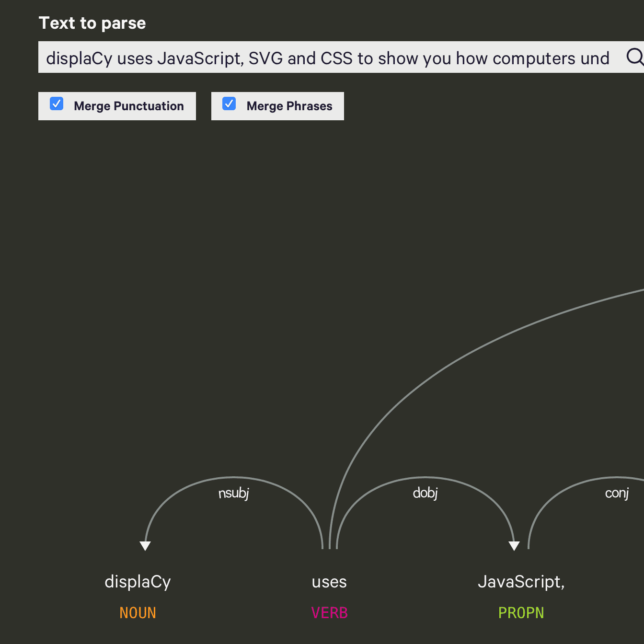Click the search magnifier icon
This screenshot has width=644, height=644.
click(x=635, y=57)
